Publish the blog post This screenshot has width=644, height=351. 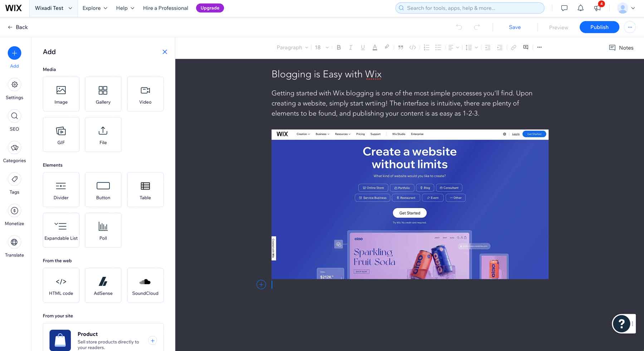[599, 27]
